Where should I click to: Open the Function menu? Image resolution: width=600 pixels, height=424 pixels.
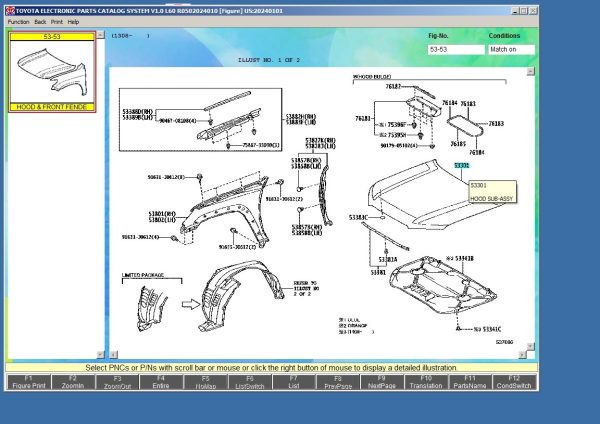coord(18,20)
